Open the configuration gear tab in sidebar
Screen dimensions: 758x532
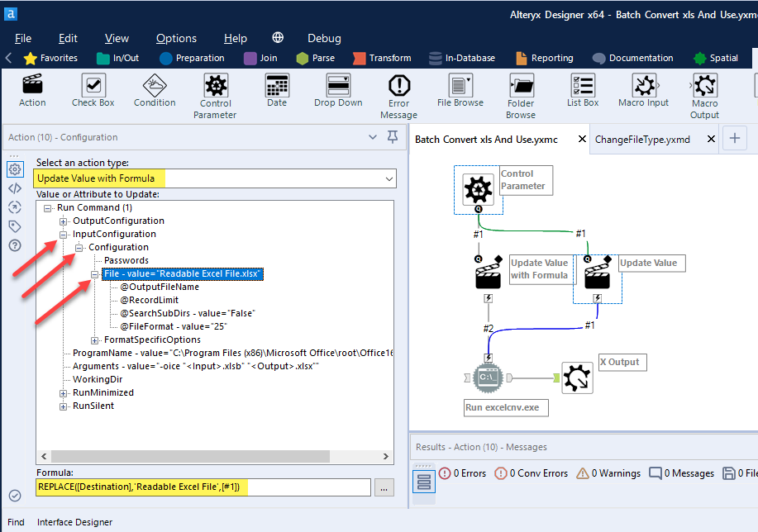(15, 169)
